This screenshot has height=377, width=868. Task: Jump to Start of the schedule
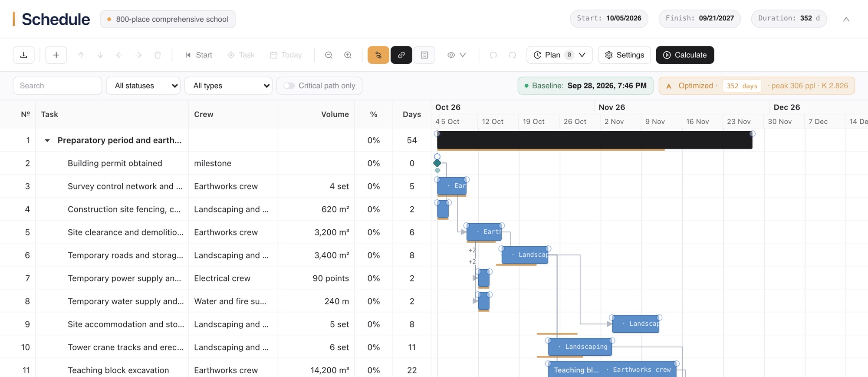point(199,55)
